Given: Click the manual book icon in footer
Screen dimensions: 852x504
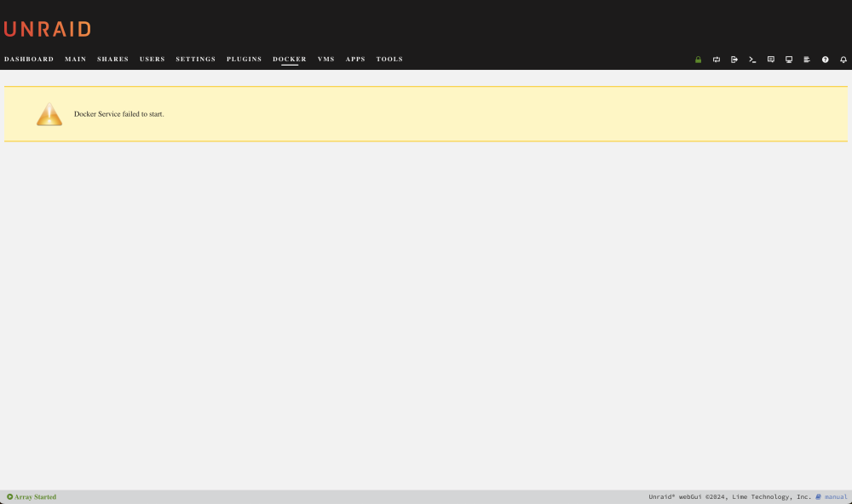Looking at the screenshot, I should [818, 496].
